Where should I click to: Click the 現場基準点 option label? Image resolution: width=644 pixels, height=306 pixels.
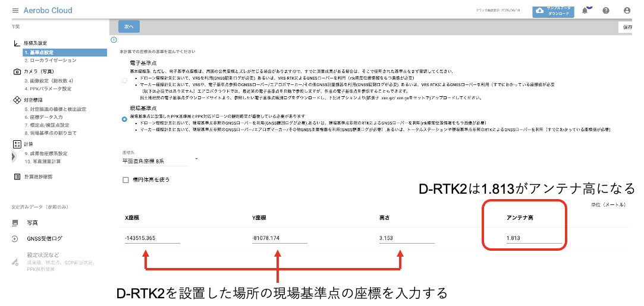point(143,108)
